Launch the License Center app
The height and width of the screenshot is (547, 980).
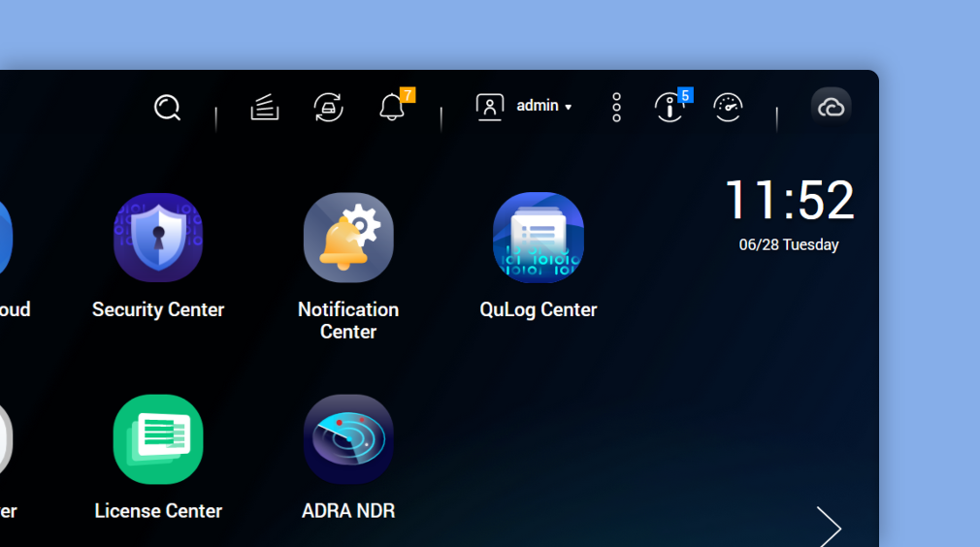click(158, 439)
